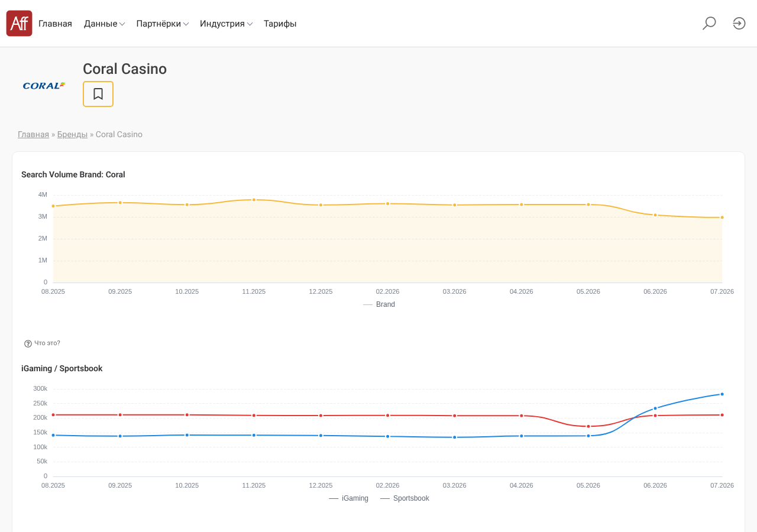Select Brand data point for 11.2025
This screenshot has height=532, width=757.
coord(254,200)
